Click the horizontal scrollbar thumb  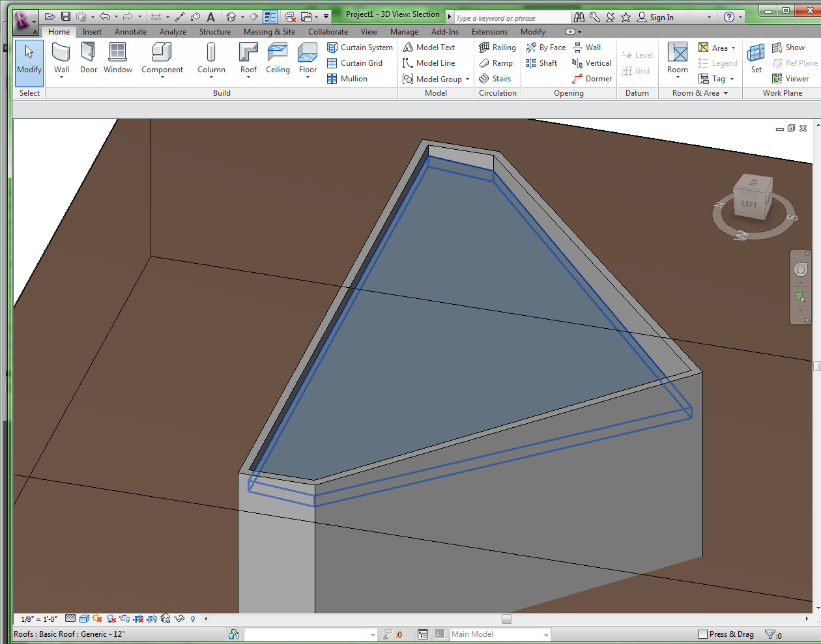(x=506, y=619)
